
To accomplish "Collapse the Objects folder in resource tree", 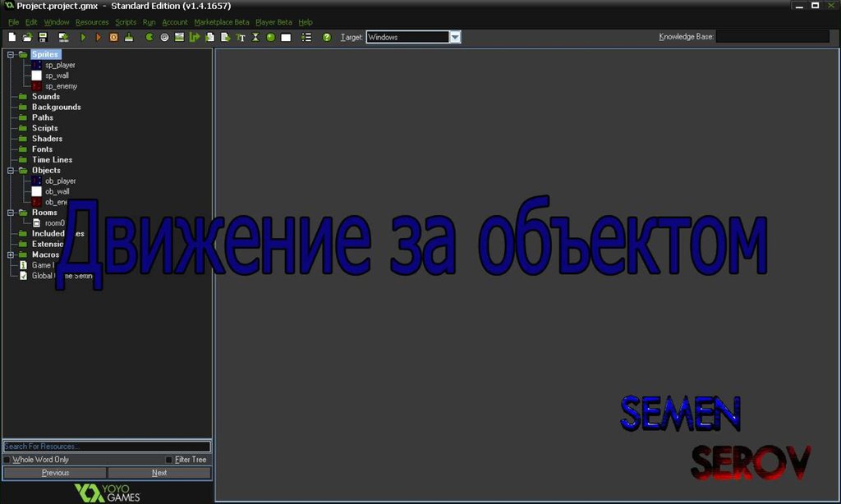I will (10, 171).
